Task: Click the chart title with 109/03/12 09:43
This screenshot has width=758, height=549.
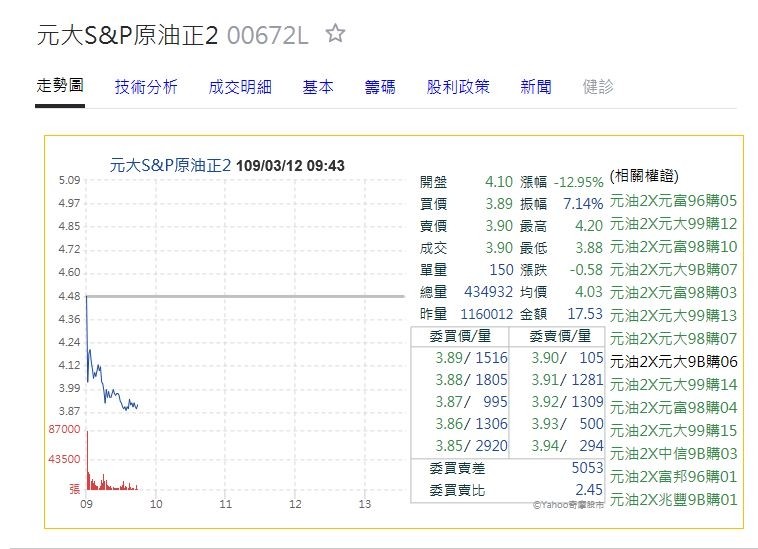Action: click(227, 165)
